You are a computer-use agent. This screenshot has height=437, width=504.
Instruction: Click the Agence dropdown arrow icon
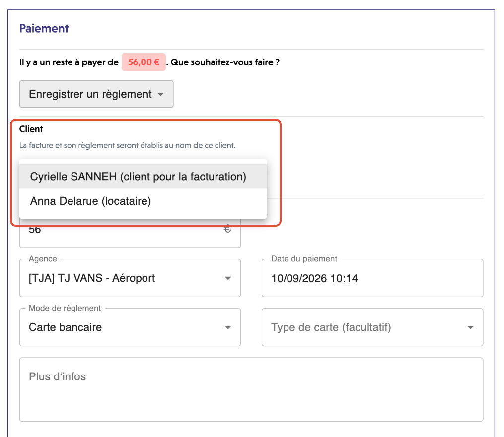pyautogui.click(x=228, y=278)
